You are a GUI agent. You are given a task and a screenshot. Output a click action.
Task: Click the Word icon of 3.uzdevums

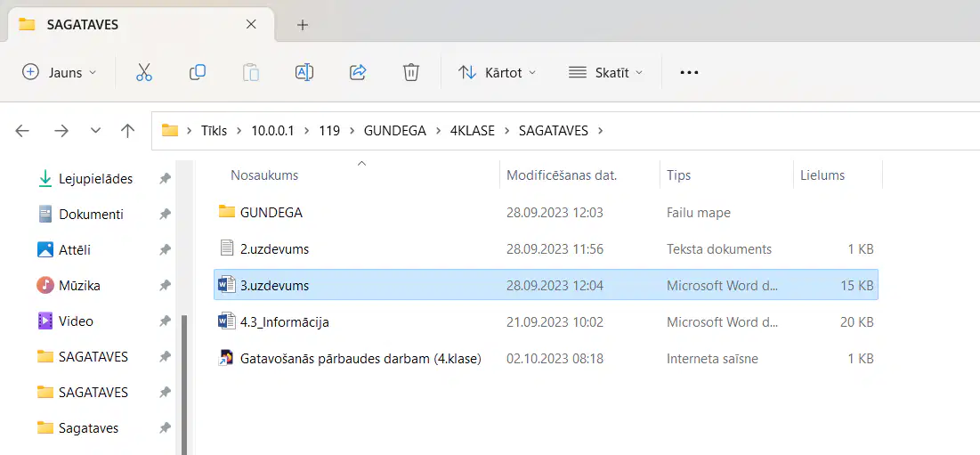click(x=225, y=285)
